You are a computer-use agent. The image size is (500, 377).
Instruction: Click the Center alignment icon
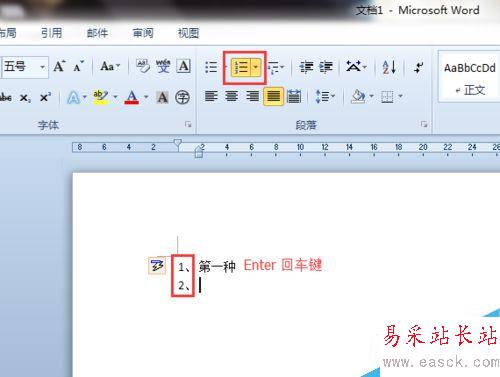click(232, 97)
